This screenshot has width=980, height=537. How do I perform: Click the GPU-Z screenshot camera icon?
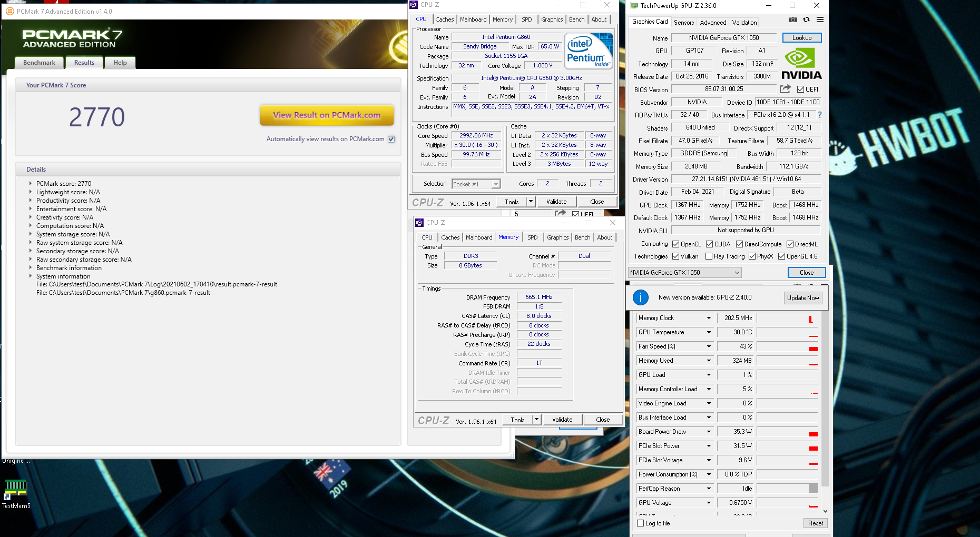click(x=792, y=20)
